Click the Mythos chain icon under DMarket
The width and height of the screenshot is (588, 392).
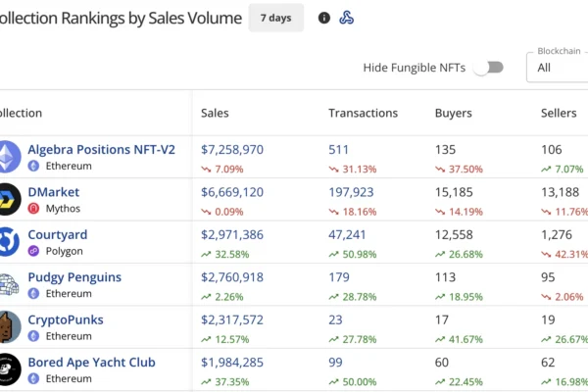coord(33,209)
